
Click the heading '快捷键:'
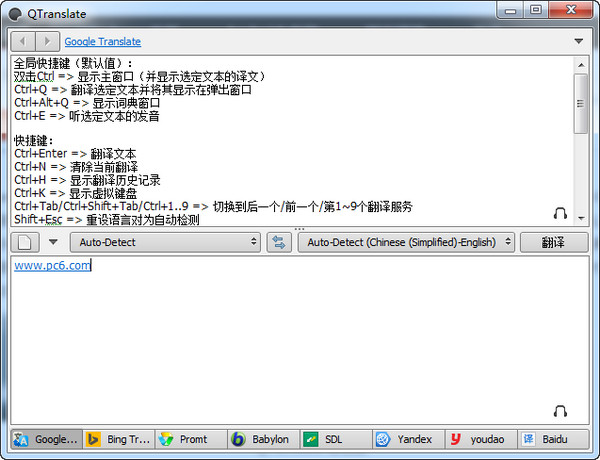34,141
